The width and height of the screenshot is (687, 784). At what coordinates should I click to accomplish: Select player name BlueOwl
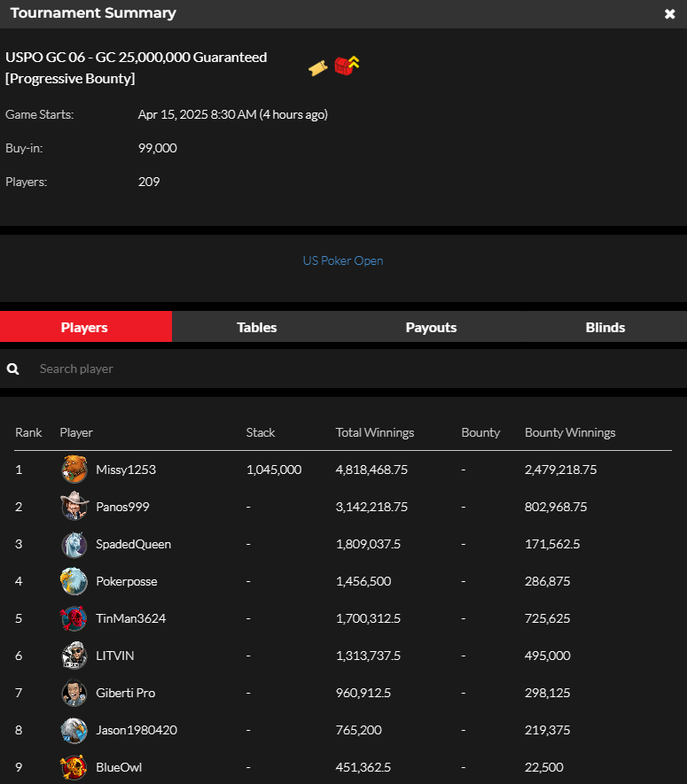coord(119,767)
